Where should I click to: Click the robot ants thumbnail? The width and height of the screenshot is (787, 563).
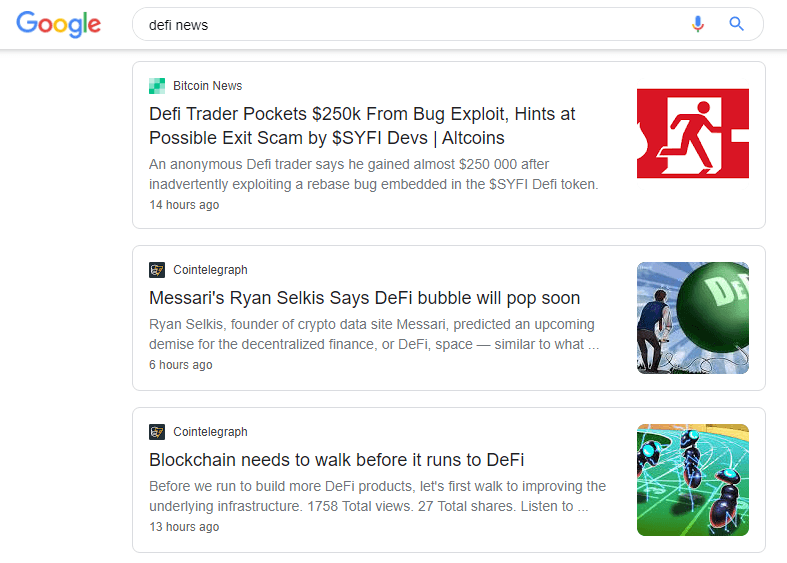pyautogui.click(x=693, y=480)
